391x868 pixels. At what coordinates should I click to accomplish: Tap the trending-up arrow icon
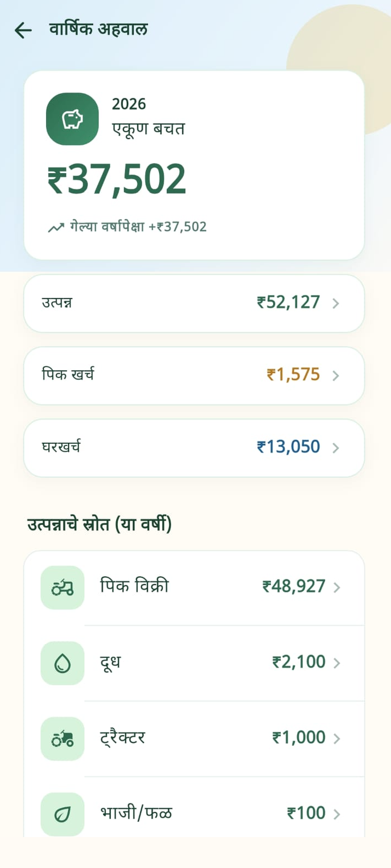(x=55, y=227)
